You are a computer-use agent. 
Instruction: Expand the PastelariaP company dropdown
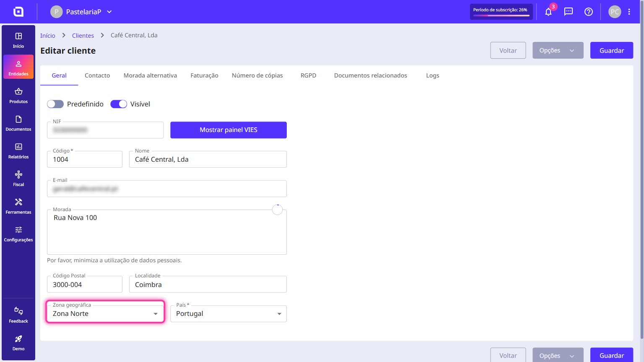(81, 12)
